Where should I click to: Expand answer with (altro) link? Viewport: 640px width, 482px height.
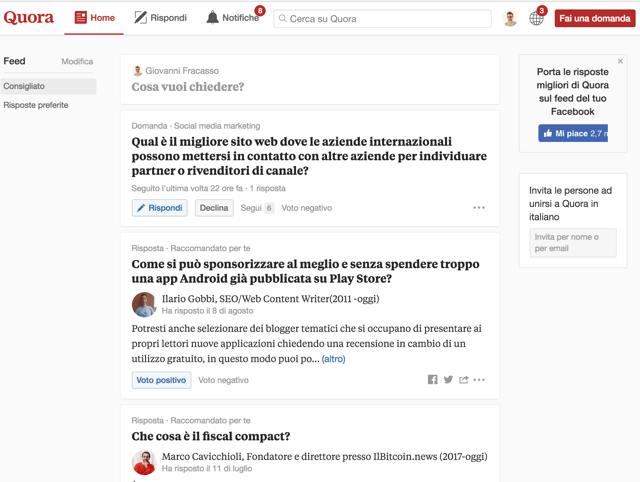point(333,359)
